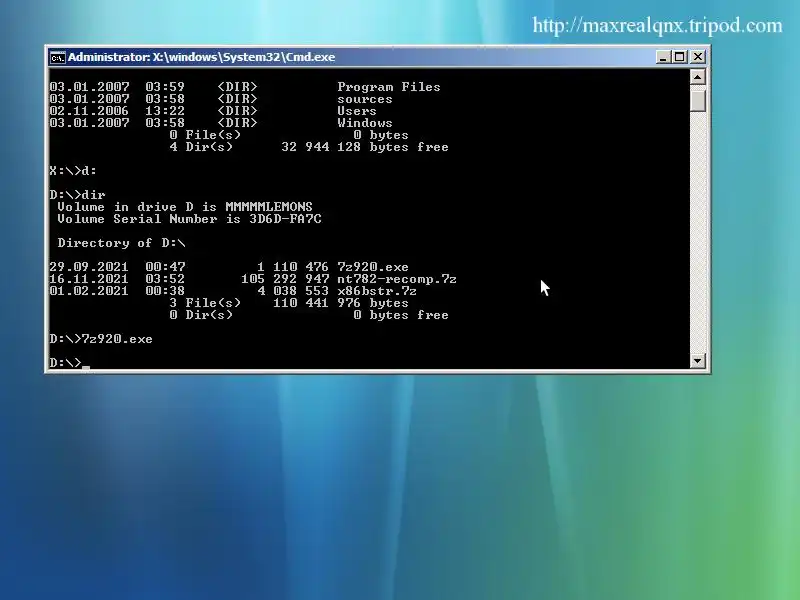Close the Administrator Cmd.exe window
Screen dimensions: 800x600
pyautogui.click(x=697, y=57)
